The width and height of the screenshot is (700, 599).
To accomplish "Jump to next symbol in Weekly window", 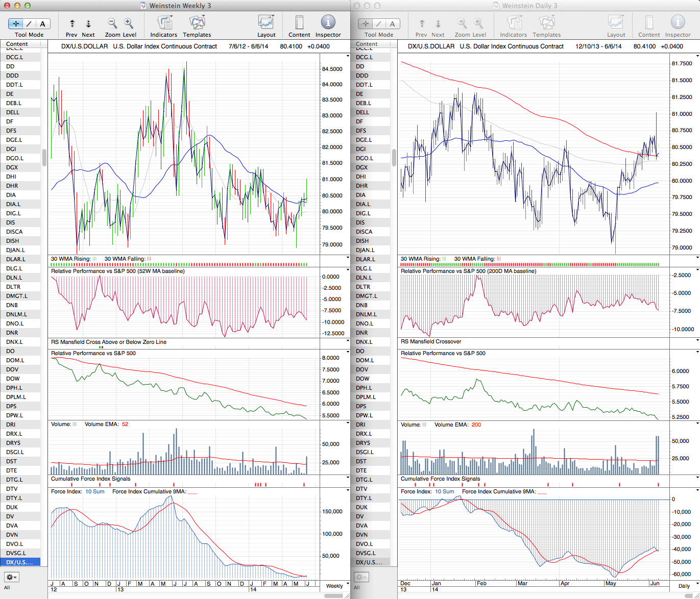I will coord(88,23).
